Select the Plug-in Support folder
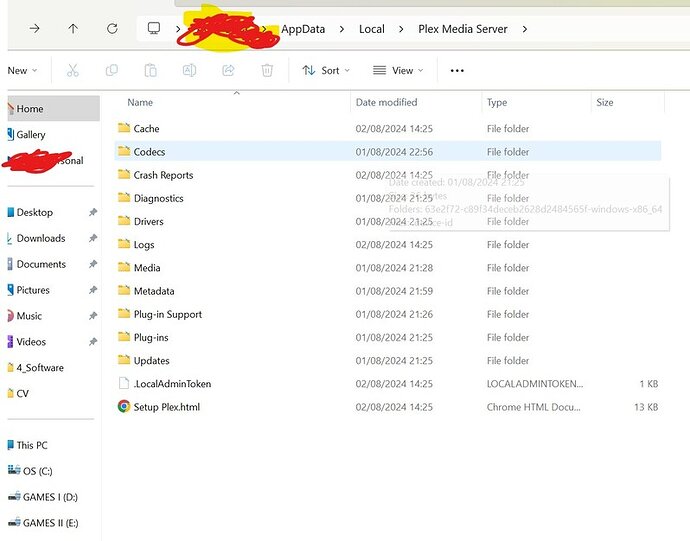Image resolution: width=690 pixels, height=541 pixels. [388, 314]
